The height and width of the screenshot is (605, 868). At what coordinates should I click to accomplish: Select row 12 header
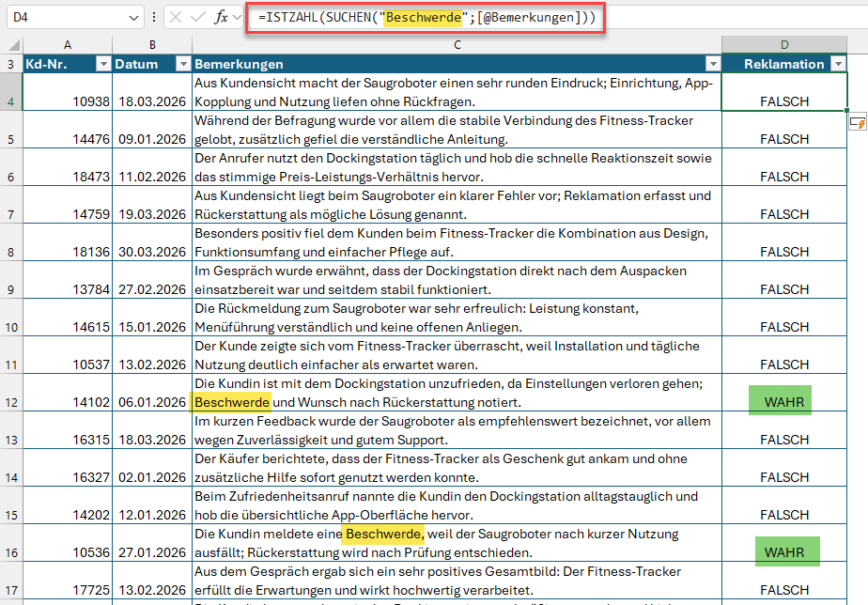pyautogui.click(x=11, y=393)
